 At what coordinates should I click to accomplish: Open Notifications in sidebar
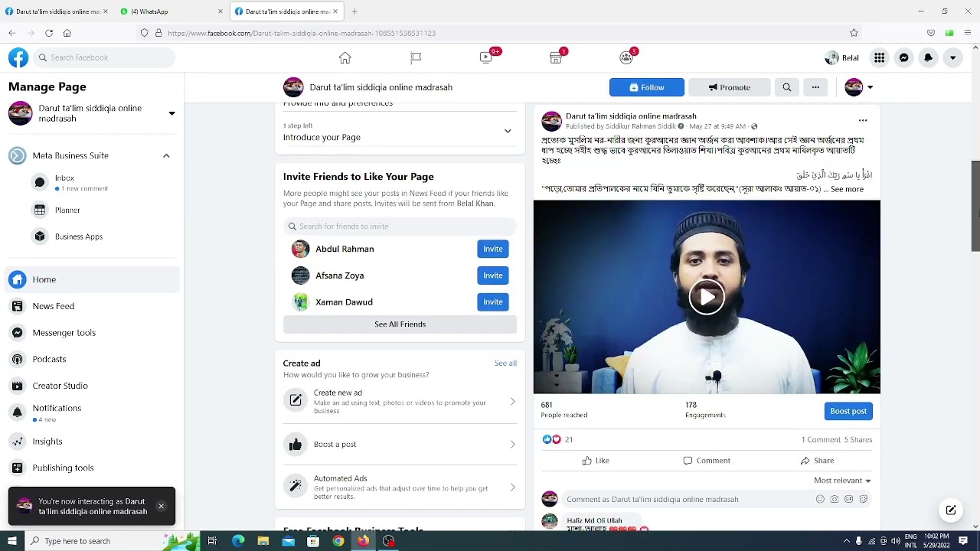pos(92,413)
